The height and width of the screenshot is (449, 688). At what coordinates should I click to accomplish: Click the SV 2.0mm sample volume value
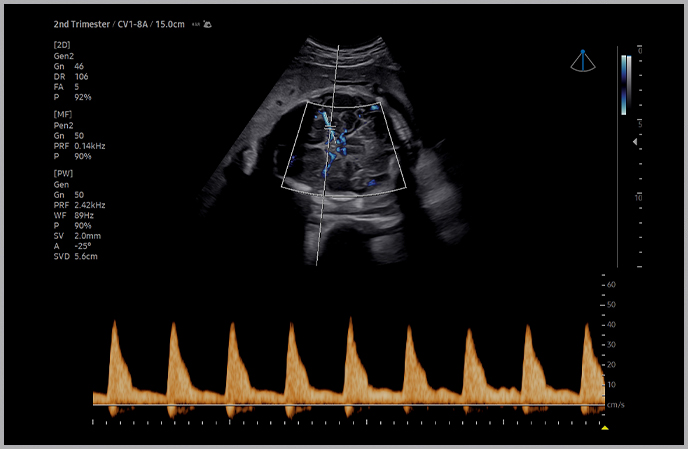pyautogui.click(x=76, y=236)
